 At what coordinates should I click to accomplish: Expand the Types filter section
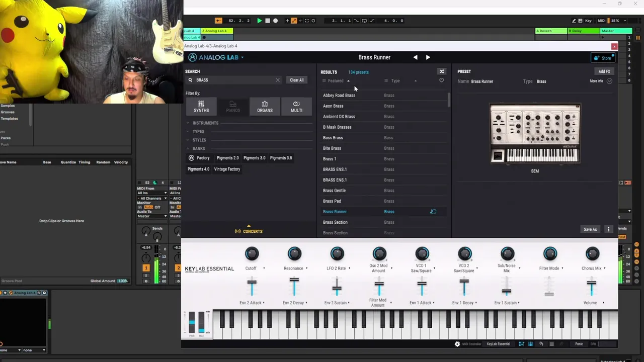click(195, 131)
